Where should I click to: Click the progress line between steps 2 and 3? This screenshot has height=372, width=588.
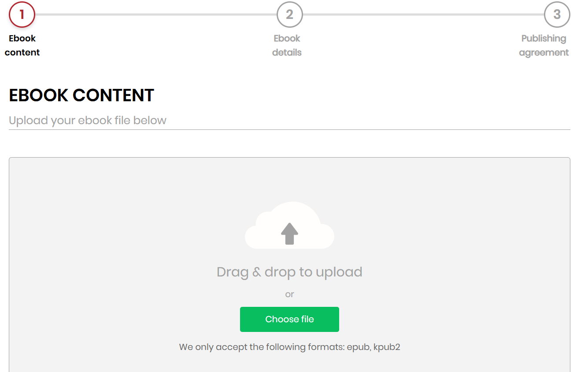tap(423, 15)
